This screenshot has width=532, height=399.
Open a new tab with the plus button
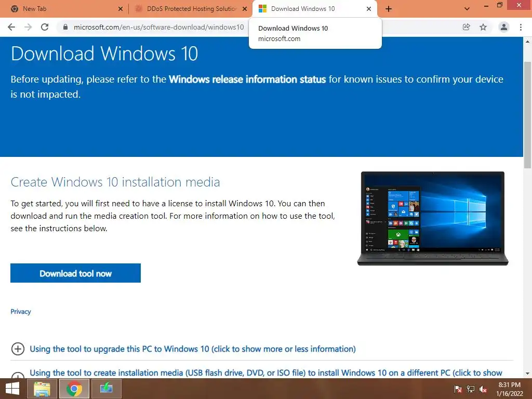click(389, 9)
